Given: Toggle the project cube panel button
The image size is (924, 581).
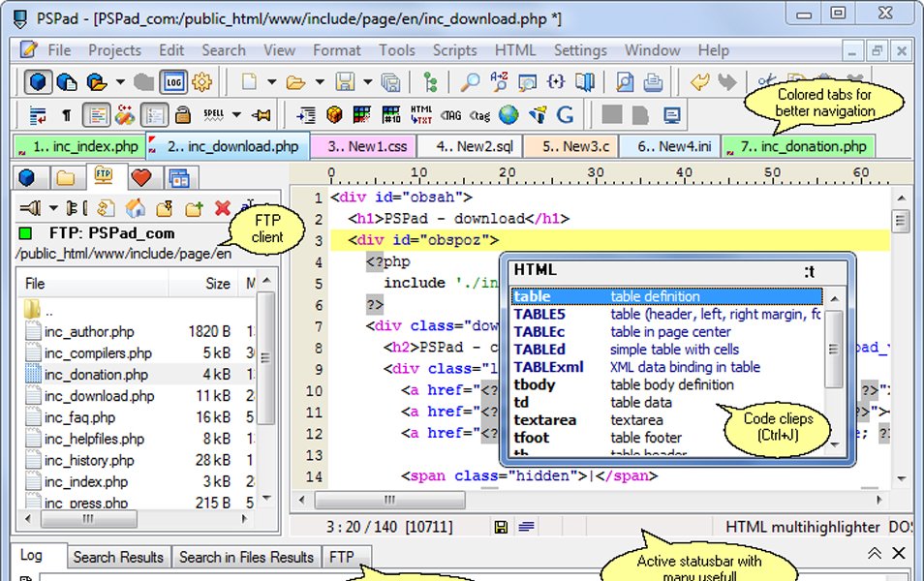Looking at the screenshot, I should click(x=37, y=82).
